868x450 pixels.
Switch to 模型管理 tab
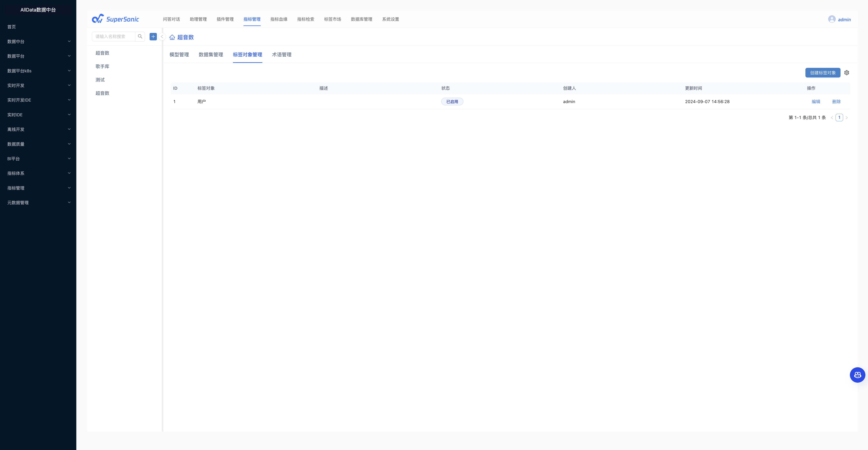click(x=179, y=55)
